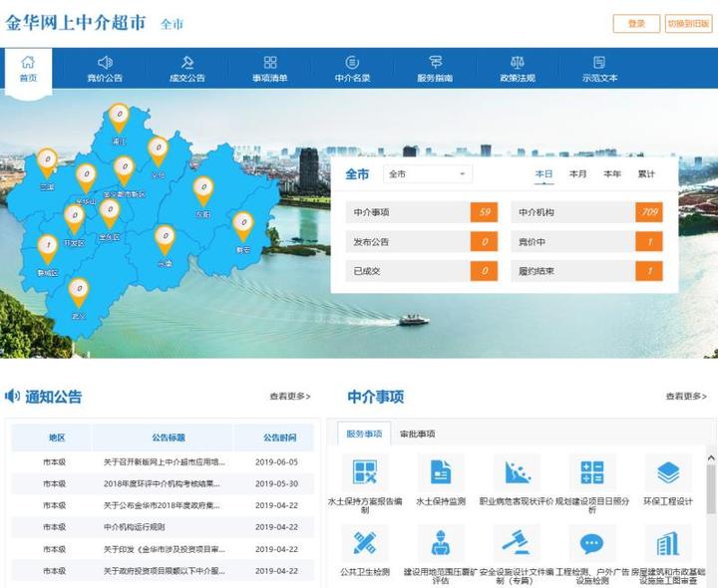Click the 公告标题 column header
Viewport: 718px width, 588px height.
click(x=169, y=438)
